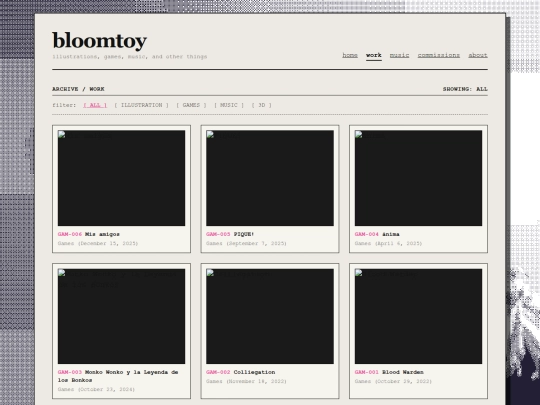The width and height of the screenshot is (540, 405).
Task: Filter by ILLUSTRATION
Action: coord(142,105)
